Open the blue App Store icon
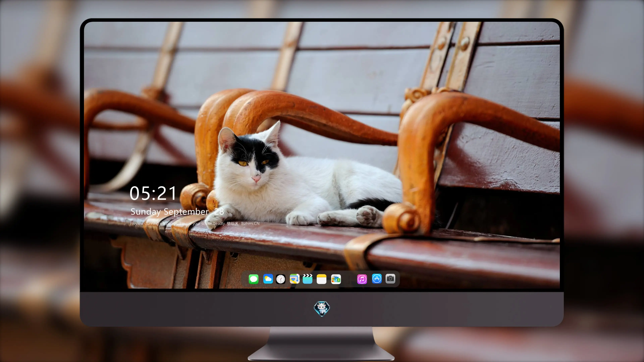Screen dimensions: 644x362 coord(377,279)
